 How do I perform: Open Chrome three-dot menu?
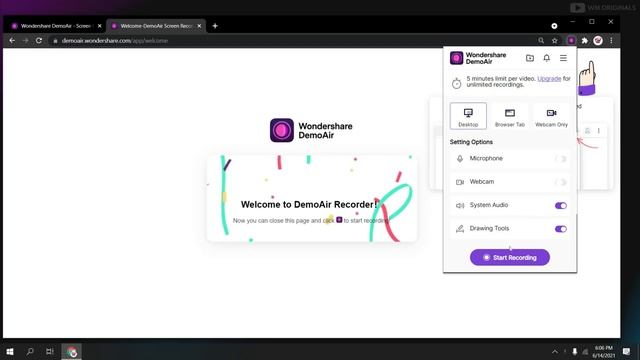coord(611,40)
